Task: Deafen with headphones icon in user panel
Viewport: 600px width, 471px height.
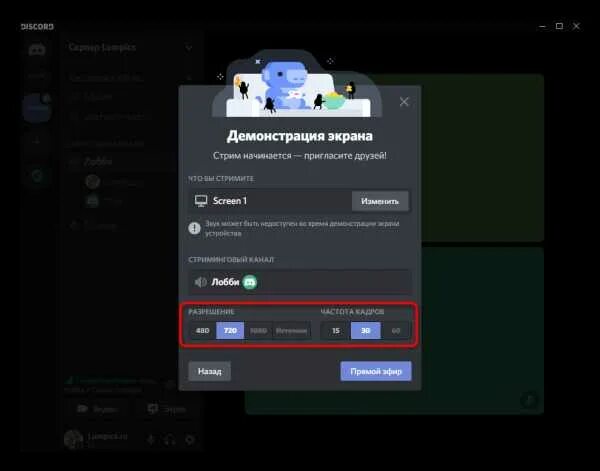Action: (x=170, y=440)
